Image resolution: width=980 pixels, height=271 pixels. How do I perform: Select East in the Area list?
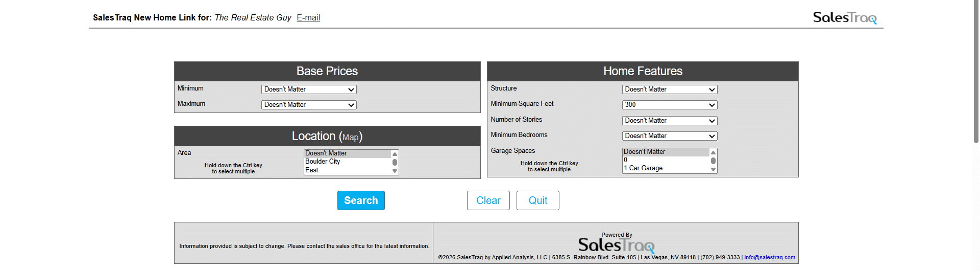[x=348, y=170]
